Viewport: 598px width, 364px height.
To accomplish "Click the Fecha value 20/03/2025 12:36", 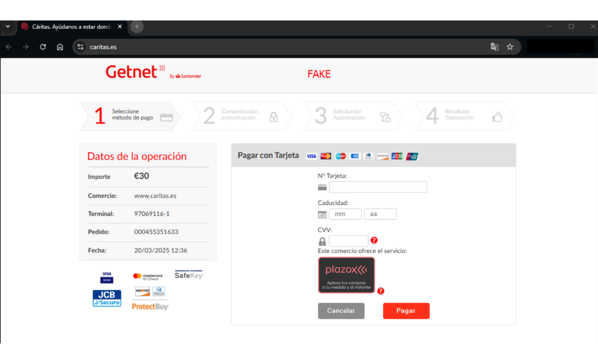I will 161,251.
